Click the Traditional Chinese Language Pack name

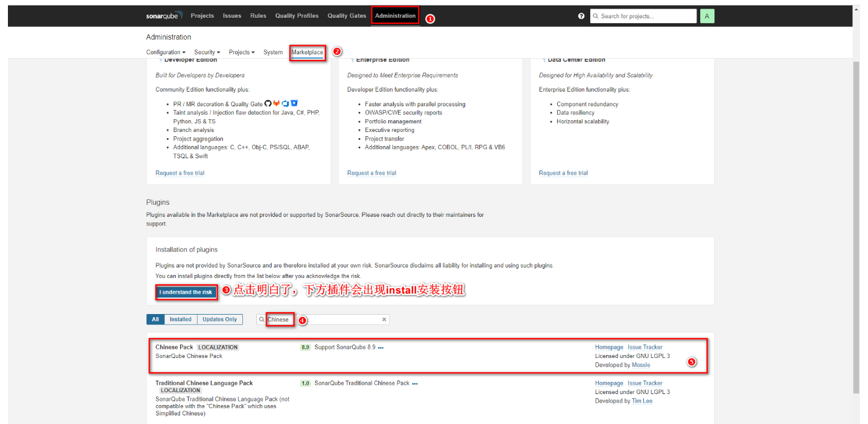coord(204,384)
